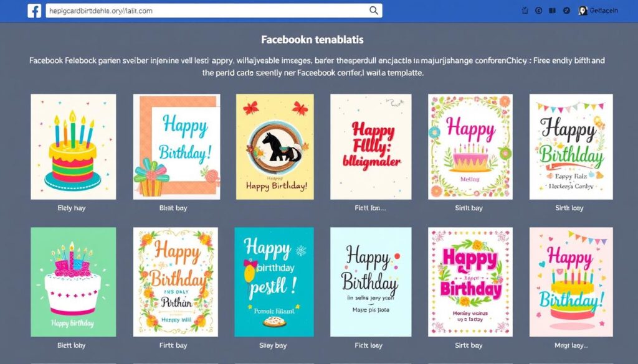Click the Getlaçeln account name menu
Viewport: 638px width, 364px height.
(604, 10)
